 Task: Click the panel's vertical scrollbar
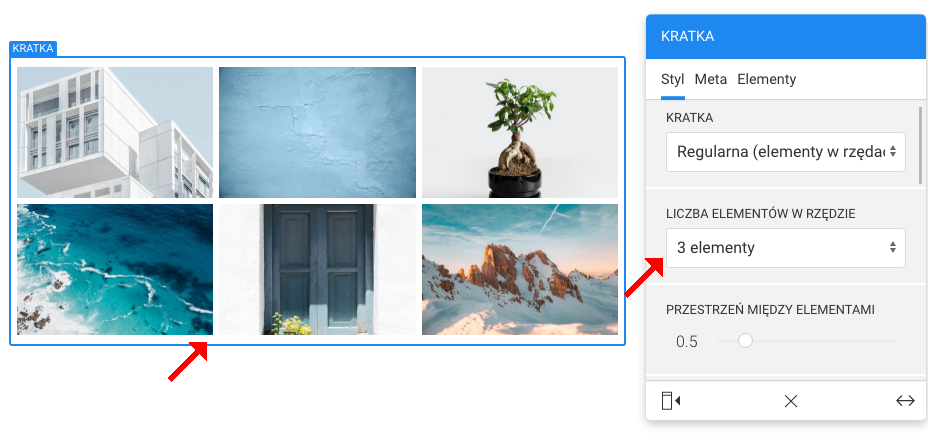point(920,145)
